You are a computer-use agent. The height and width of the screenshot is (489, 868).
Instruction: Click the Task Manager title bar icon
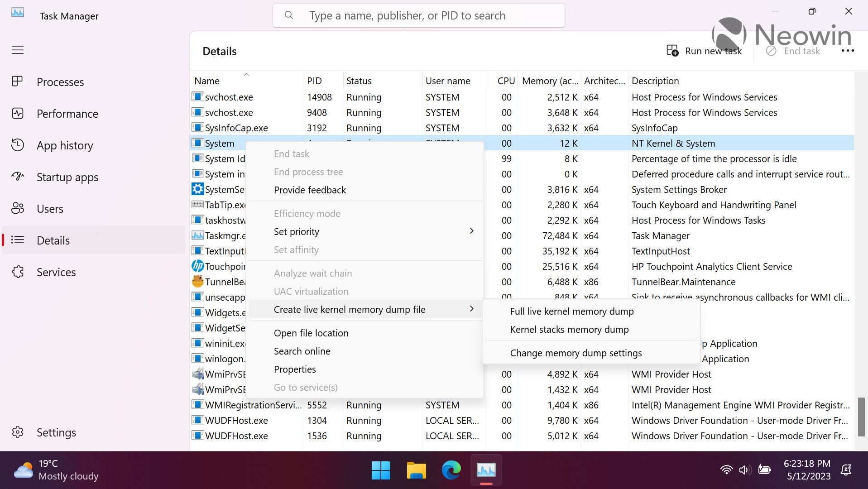[x=18, y=13]
